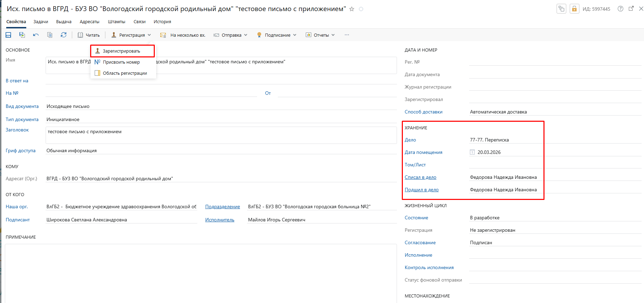The height and width of the screenshot is (303, 644).
Task: Click the refresh icon in toolbar
Action: pyautogui.click(x=64, y=35)
